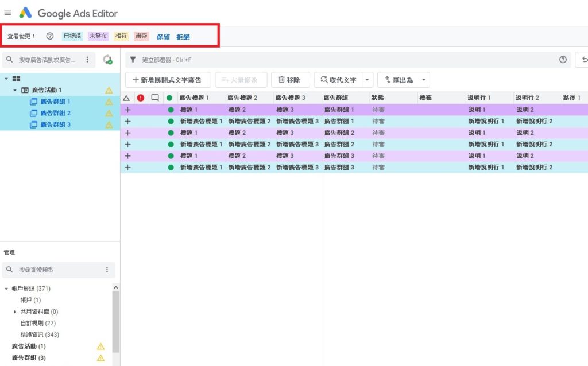Click the 建立篩選器 filter input field

click(345, 60)
